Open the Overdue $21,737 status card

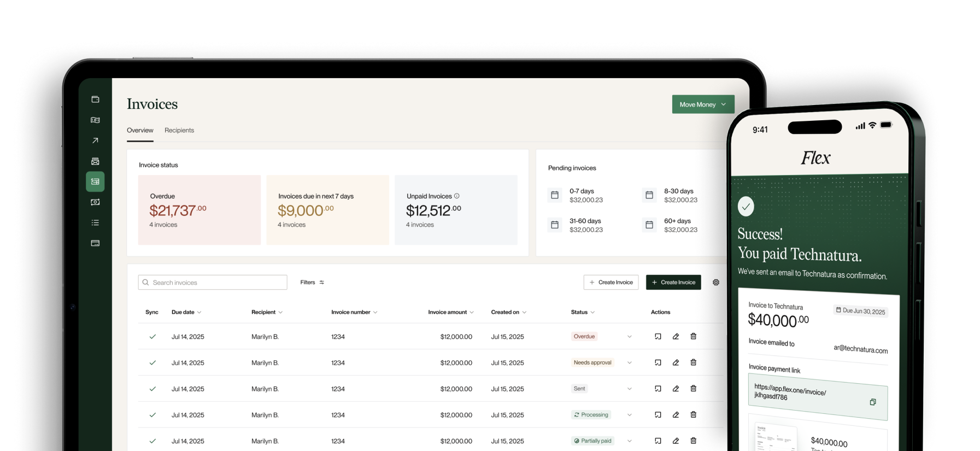point(199,210)
